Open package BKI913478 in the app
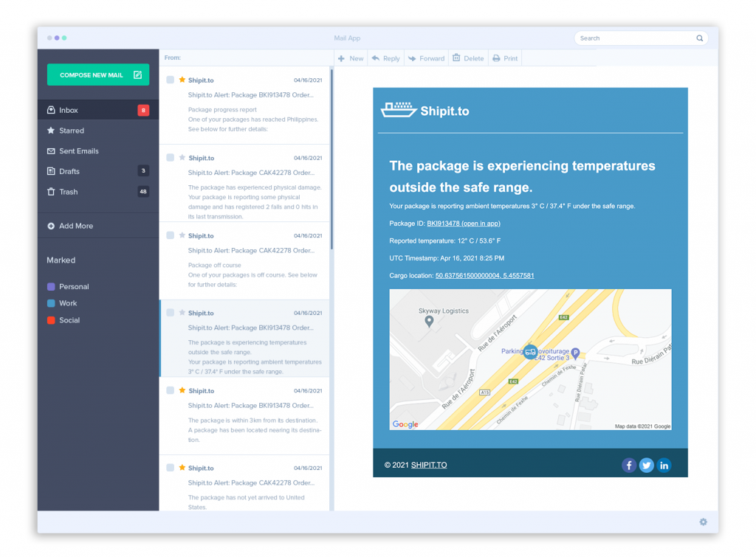Image resolution: width=756 pixels, height=557 pixels. click(x=464, y=223)
